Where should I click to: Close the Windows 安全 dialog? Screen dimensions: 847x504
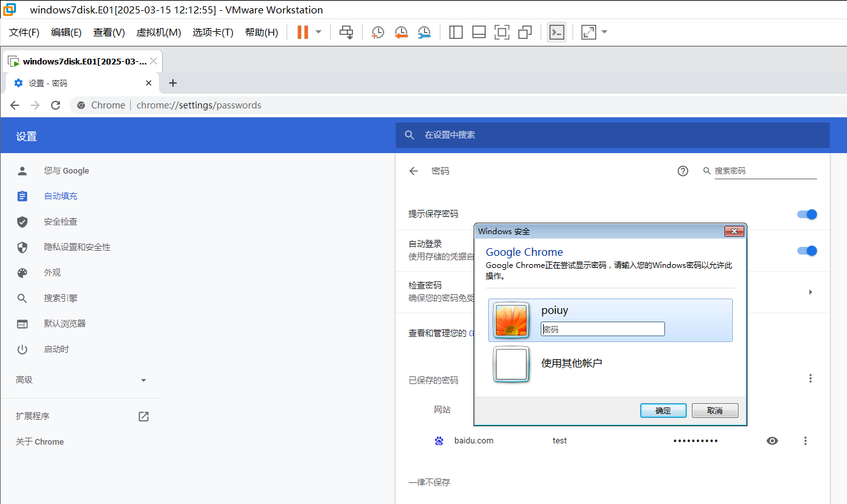point(735,231)
